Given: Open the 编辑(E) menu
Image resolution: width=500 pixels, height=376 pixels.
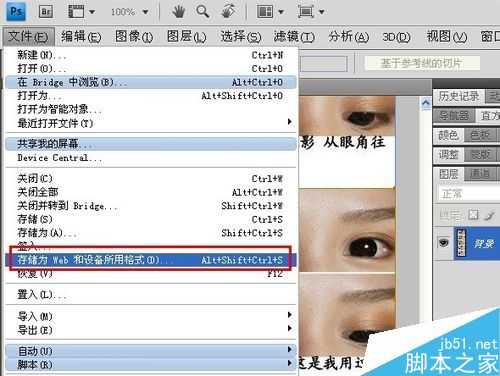Looking at the screenshot, I should (x=81, y=36).
